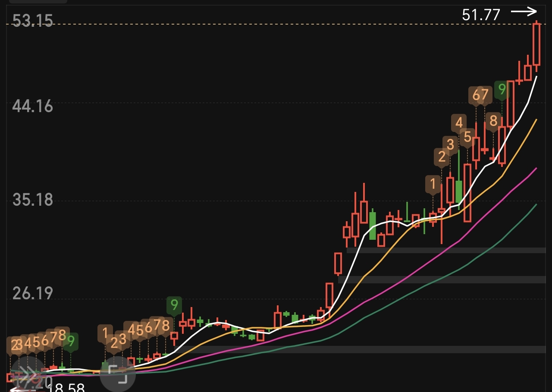Click the high price label 51.77
This screenshot has height=392, width=552.
coord(481,15)
